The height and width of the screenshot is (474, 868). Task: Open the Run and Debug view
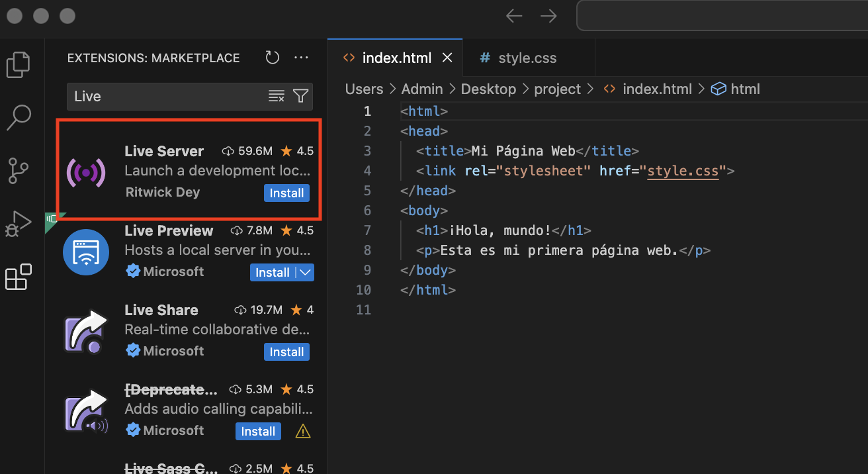(19, 224)
